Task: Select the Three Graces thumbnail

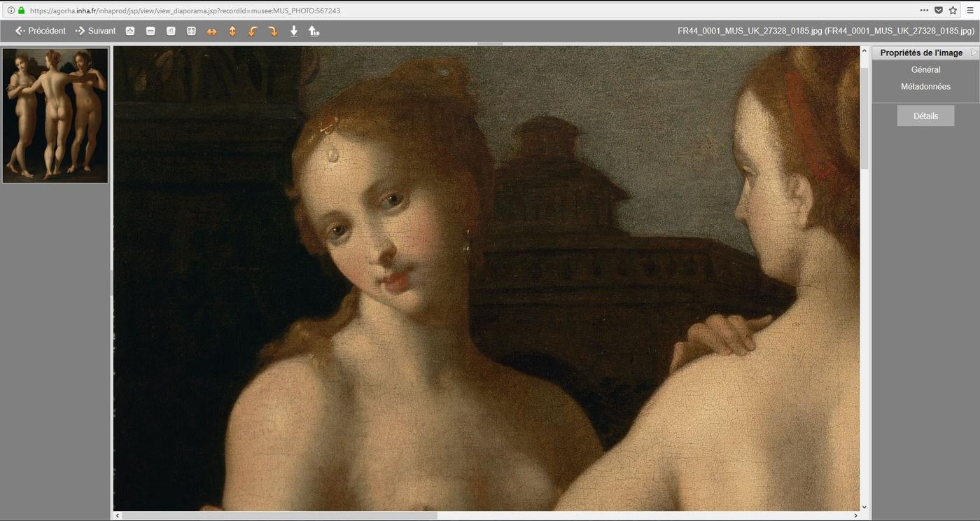Action: (x=55, y=116)
